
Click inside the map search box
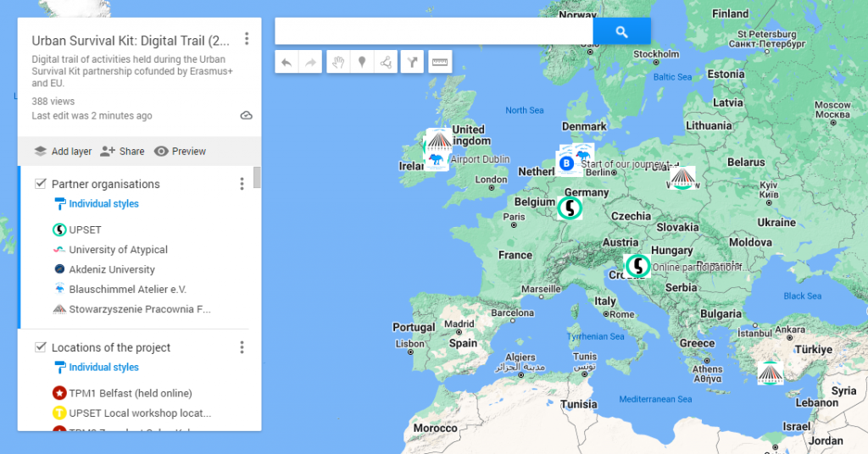(433, 31)
